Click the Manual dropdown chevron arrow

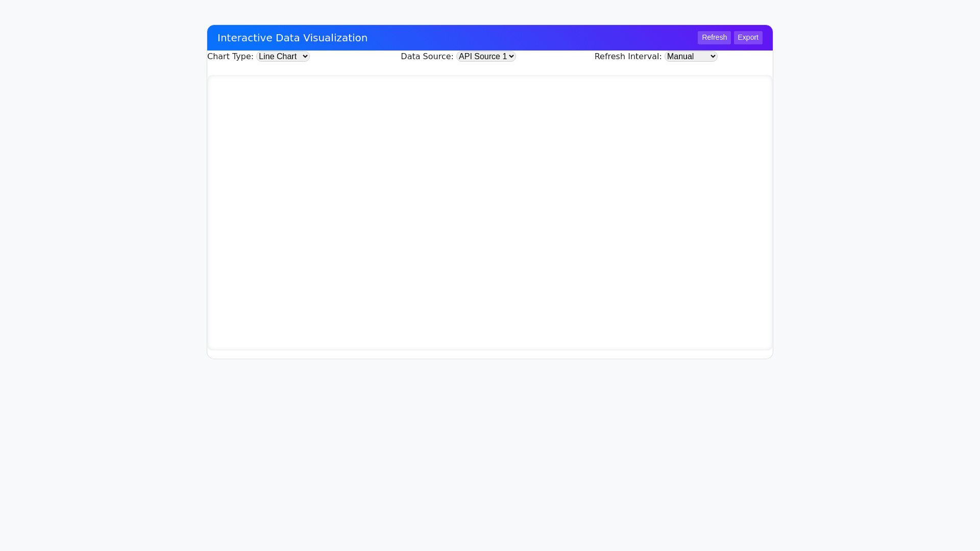coord(713,57)
